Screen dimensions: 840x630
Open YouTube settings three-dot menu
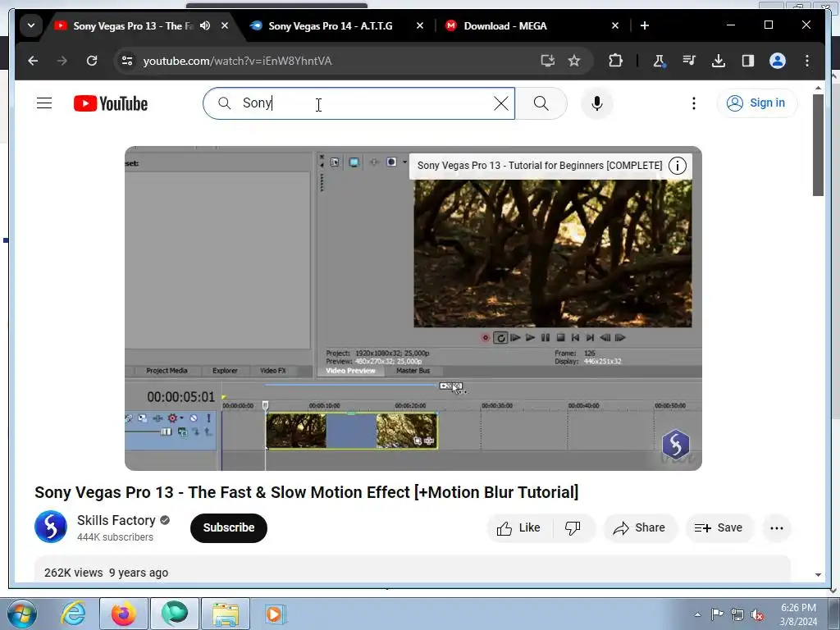(x=694, y=103)
